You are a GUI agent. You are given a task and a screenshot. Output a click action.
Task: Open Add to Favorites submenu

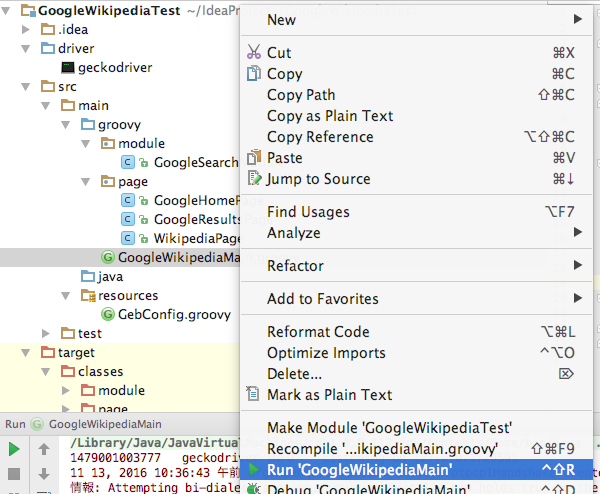pyautogui.click(x=416, y=298)
